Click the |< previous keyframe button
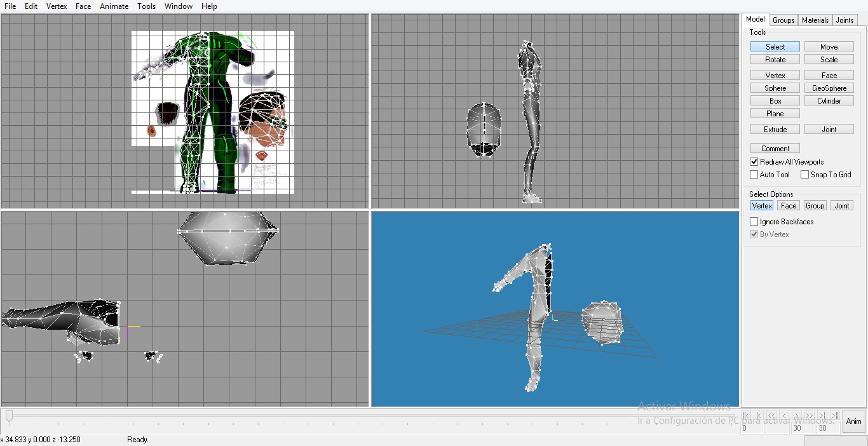 coord(759,416)
